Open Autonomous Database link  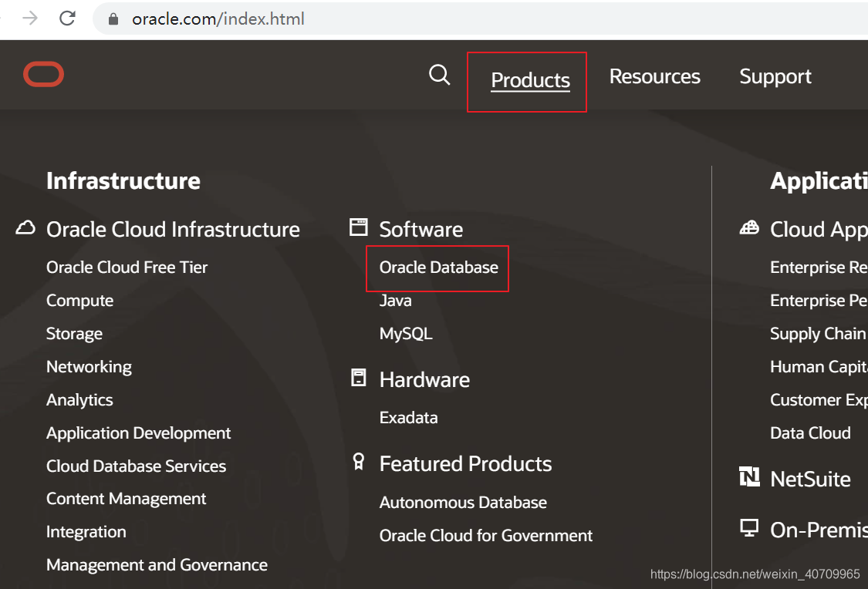[464, 502]
